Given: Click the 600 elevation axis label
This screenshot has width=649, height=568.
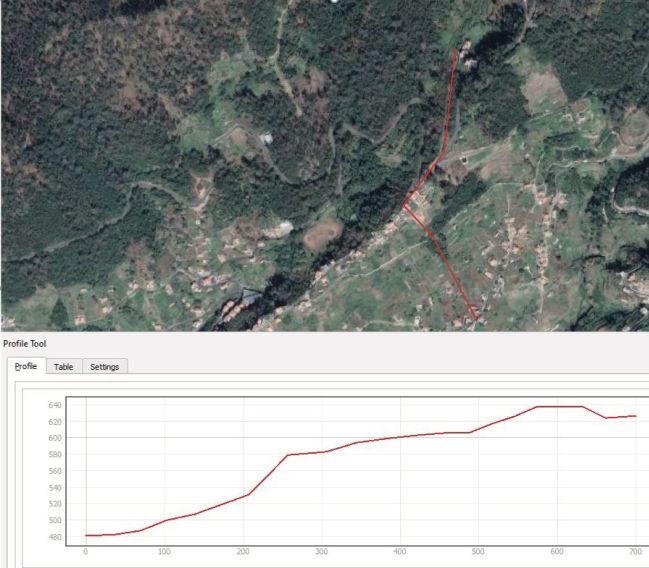Looking at the screenshot, I should 55,438.
